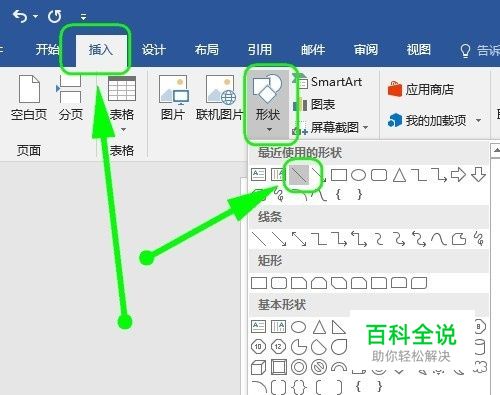Click 联机图片 online pictures button
This screenshot has height=395, width=500.
[x=220, y=98]
